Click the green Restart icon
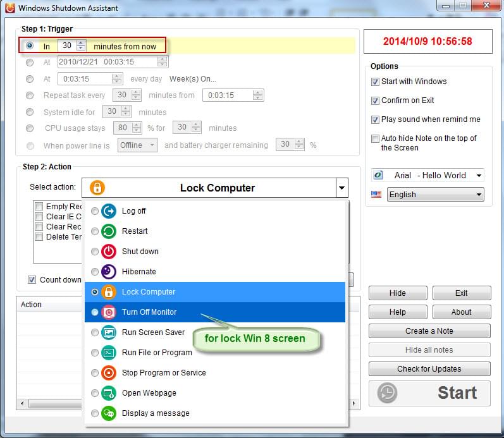Image resolution: width=504 pixels, height=438 pixels. pyautogui.click(x=109, y=231)
